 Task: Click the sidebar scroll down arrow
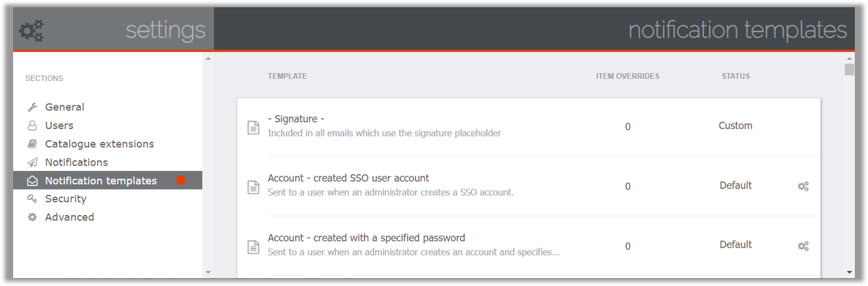[208, 272]
